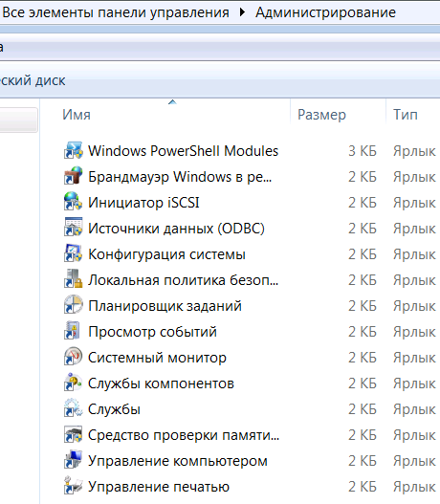Select the Конфигурация системы name

tap(166, 254)
